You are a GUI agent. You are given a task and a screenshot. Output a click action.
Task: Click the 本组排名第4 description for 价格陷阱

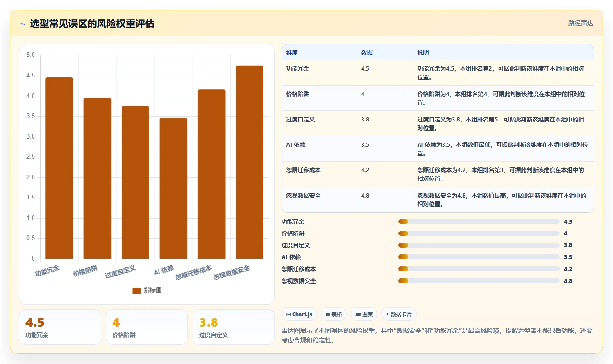click(501, 98)
